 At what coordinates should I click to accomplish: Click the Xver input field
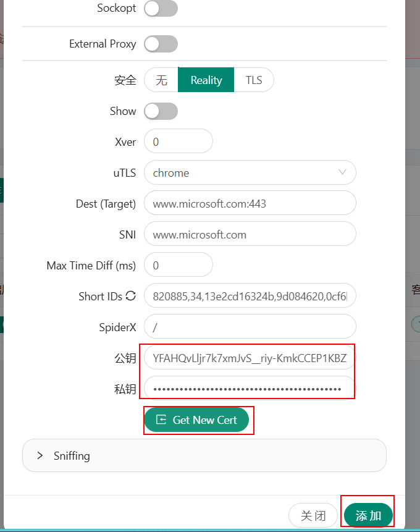(178, 142)
